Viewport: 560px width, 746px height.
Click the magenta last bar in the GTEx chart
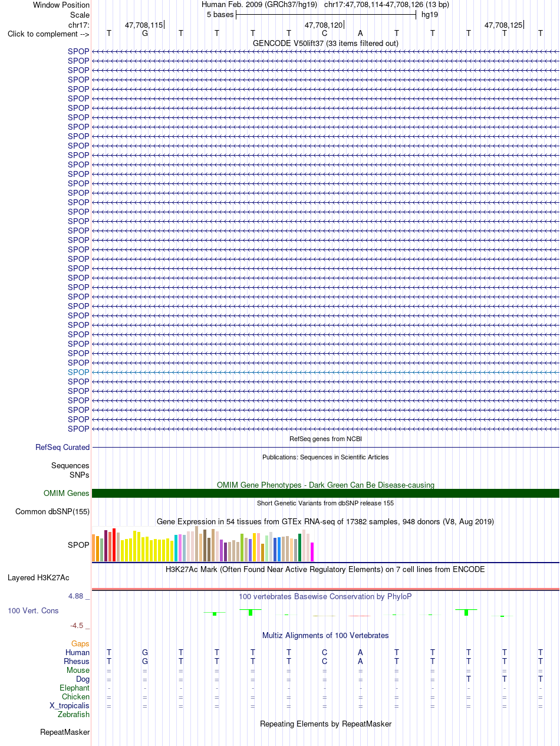[312, 552]
